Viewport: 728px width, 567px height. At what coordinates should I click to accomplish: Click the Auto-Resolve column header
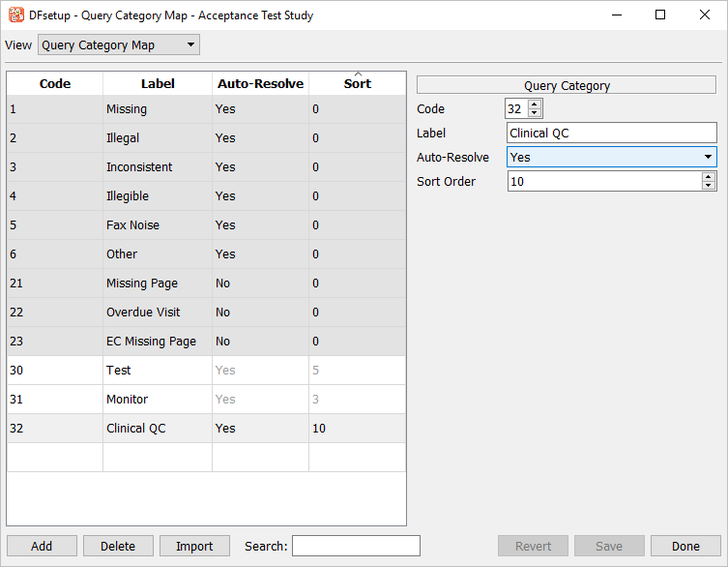[x=260, y=84]
